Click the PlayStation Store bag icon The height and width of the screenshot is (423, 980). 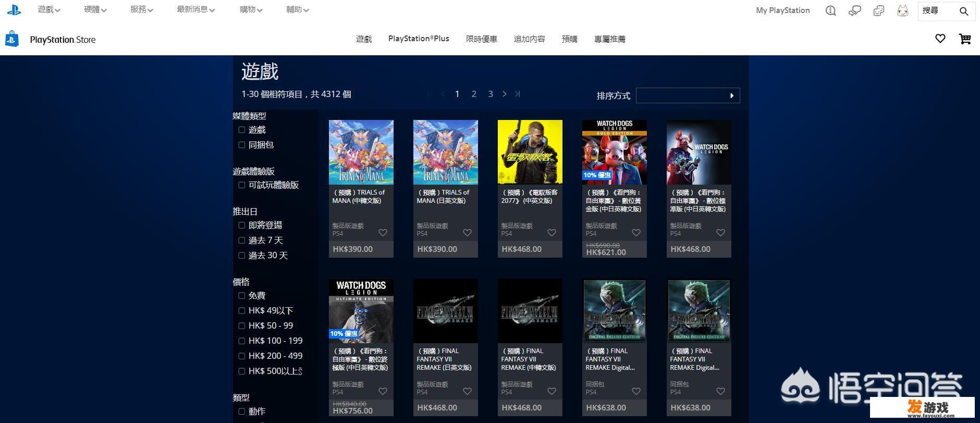coord(12,39)
